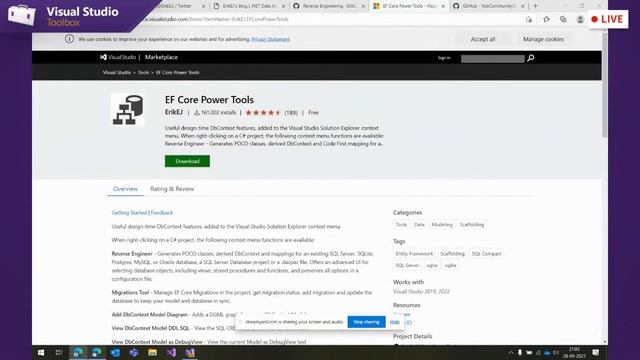640x360 pixels.
Task: Open Microsoft Teams from the taskbar
Action: click(134, 353)
